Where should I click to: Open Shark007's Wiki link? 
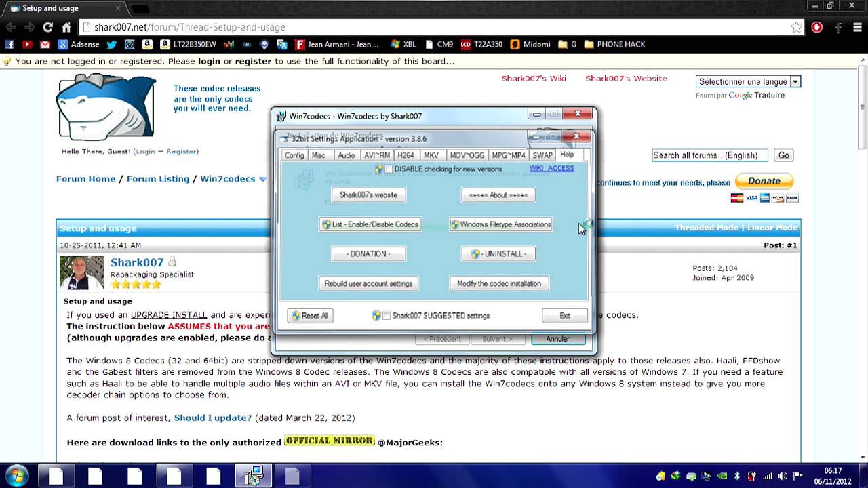[534, 79]
